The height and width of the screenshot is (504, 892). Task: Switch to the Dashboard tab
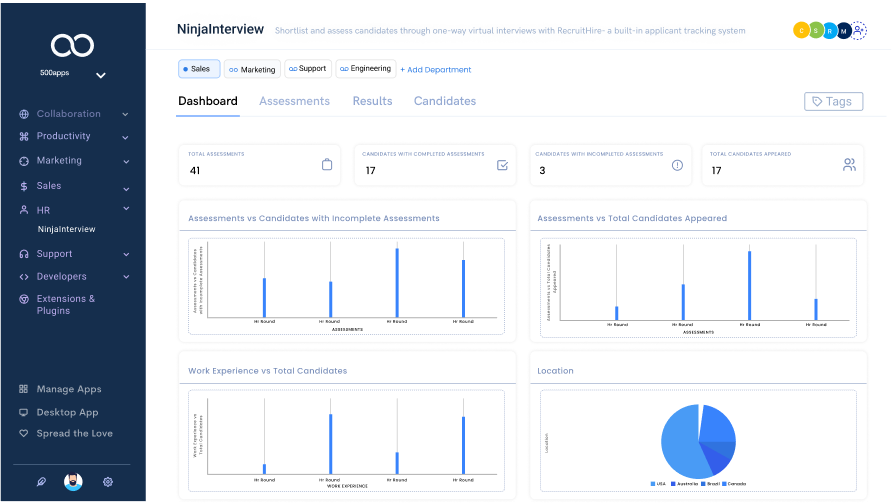(x=208, y=101)
